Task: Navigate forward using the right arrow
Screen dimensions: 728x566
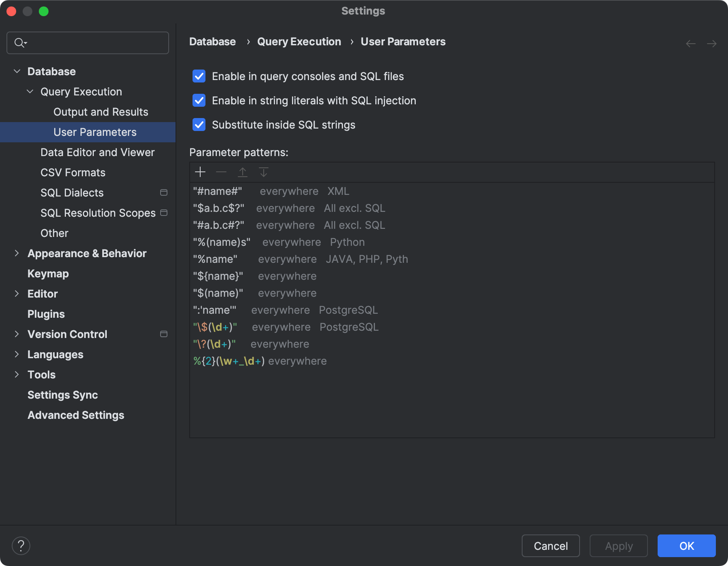Action: [712, 43]
